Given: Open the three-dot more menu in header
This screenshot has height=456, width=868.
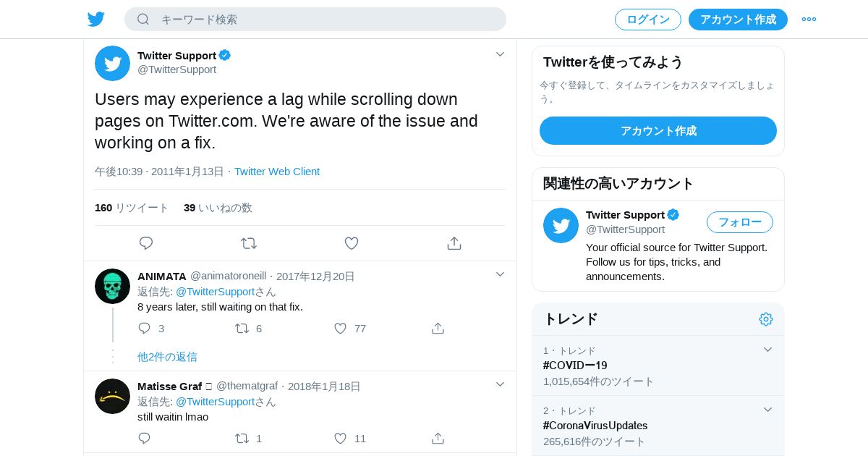Looking at the screenshot, I should point(809,20).
